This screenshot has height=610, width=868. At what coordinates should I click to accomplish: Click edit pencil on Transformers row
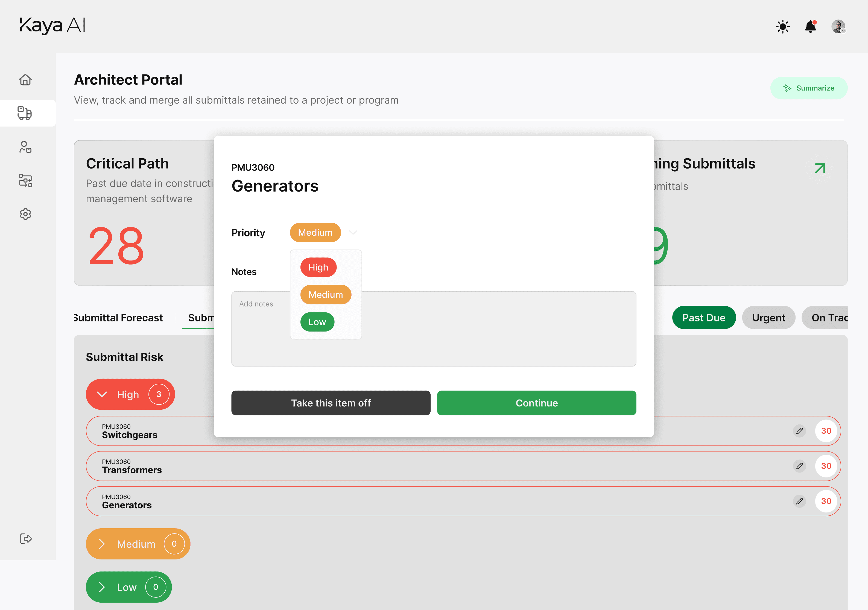(799, 466)
